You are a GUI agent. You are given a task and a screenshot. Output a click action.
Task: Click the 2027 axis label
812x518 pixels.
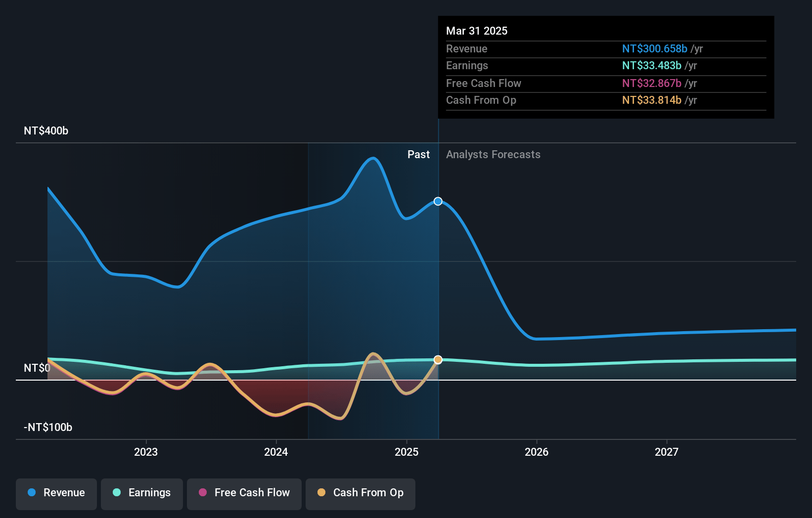pyautogui.click(x=667, y=452)
